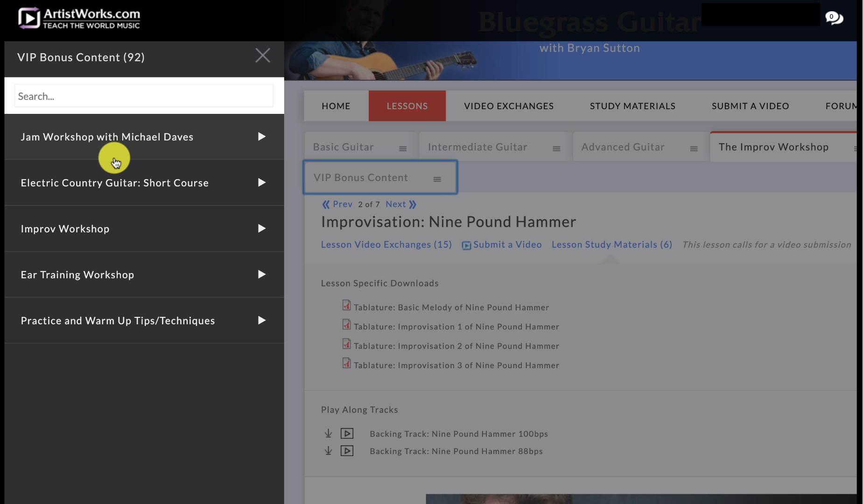Open the VIP Bonus Content menu icon
863x504 pixels.
pos(437,179)
